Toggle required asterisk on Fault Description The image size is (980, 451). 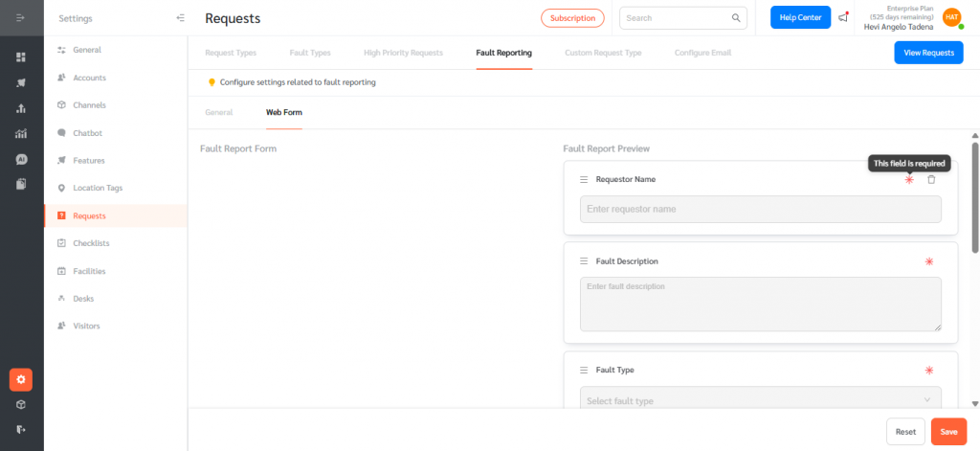tap(928, 261)
